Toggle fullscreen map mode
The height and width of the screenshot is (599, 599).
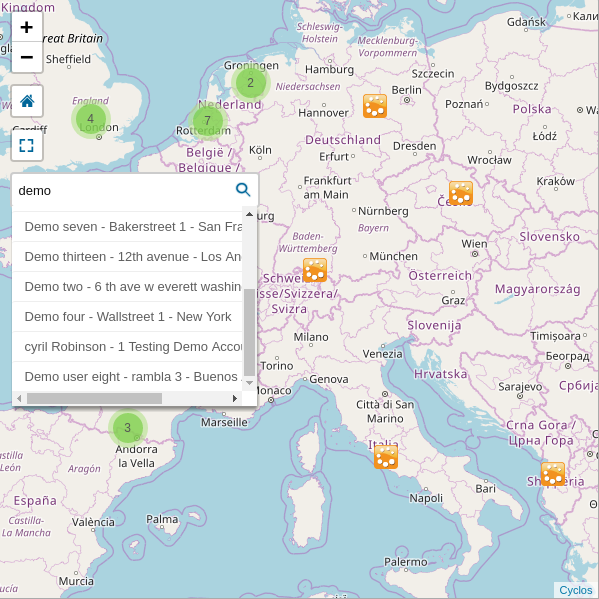[27, 145]
